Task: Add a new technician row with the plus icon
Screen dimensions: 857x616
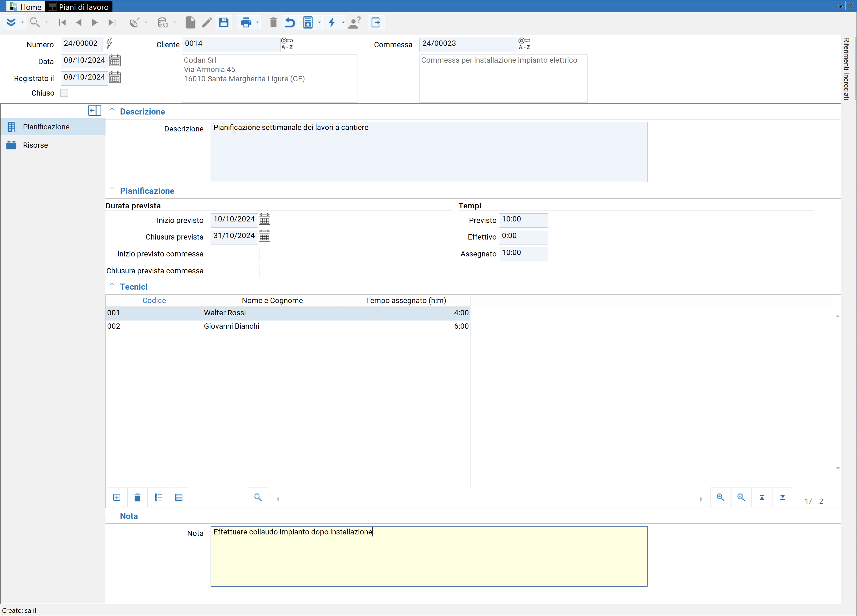Action: [x=117, y=497]
